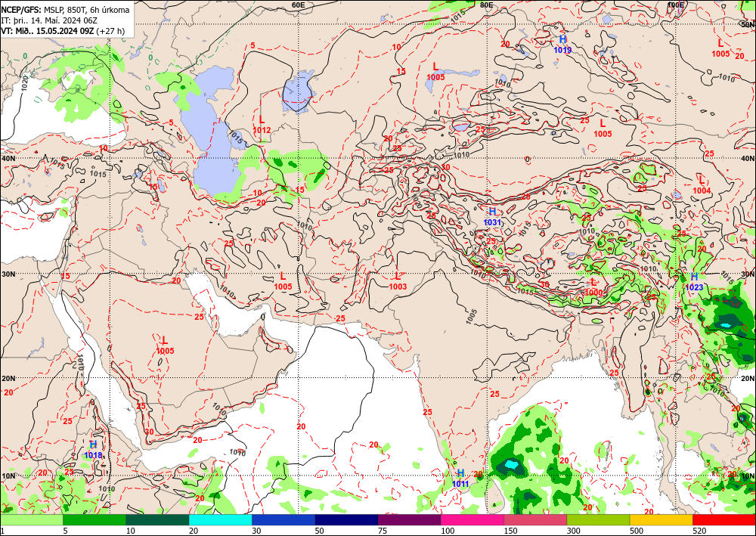
Task: Click the H 1011 high near southern India
Action: 460,478
